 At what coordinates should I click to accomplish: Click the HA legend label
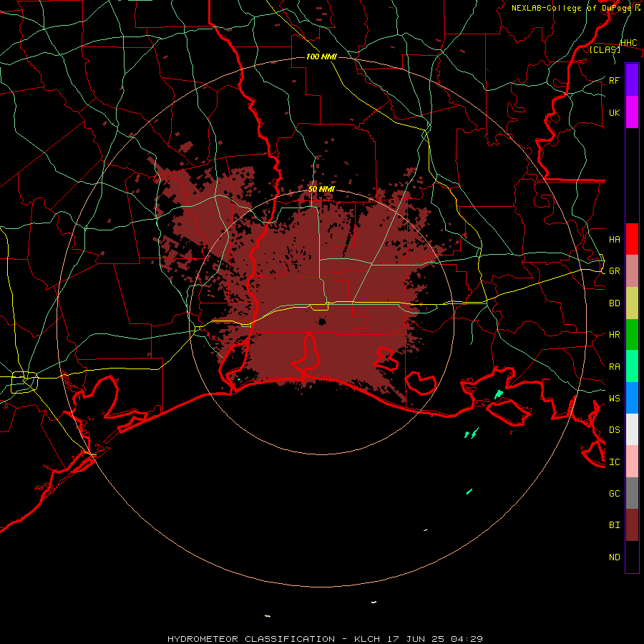point(614,239)
